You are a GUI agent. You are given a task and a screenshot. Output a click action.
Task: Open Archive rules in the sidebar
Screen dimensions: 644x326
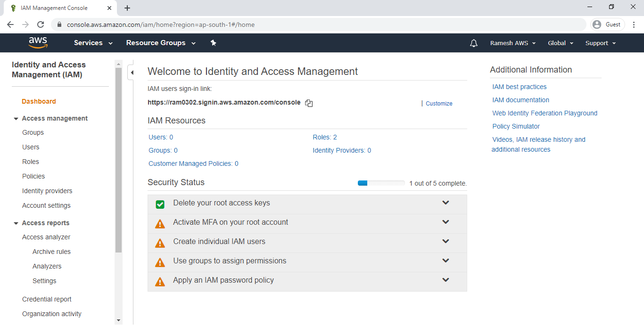tap(51, 252)
